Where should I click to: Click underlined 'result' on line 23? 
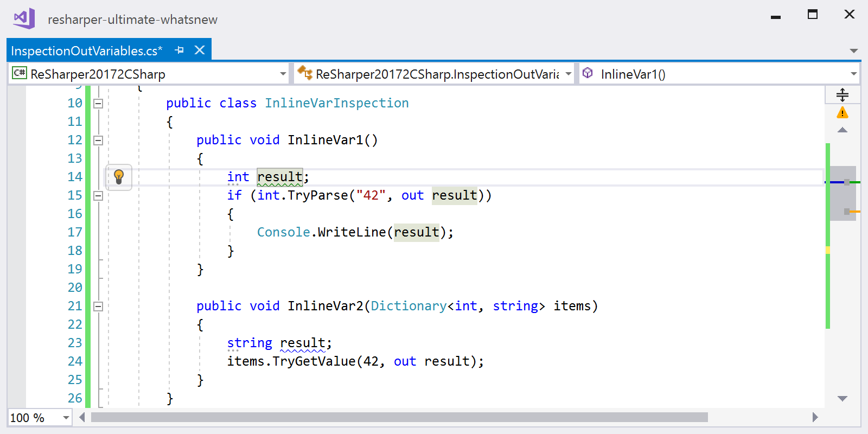[302, 343]
